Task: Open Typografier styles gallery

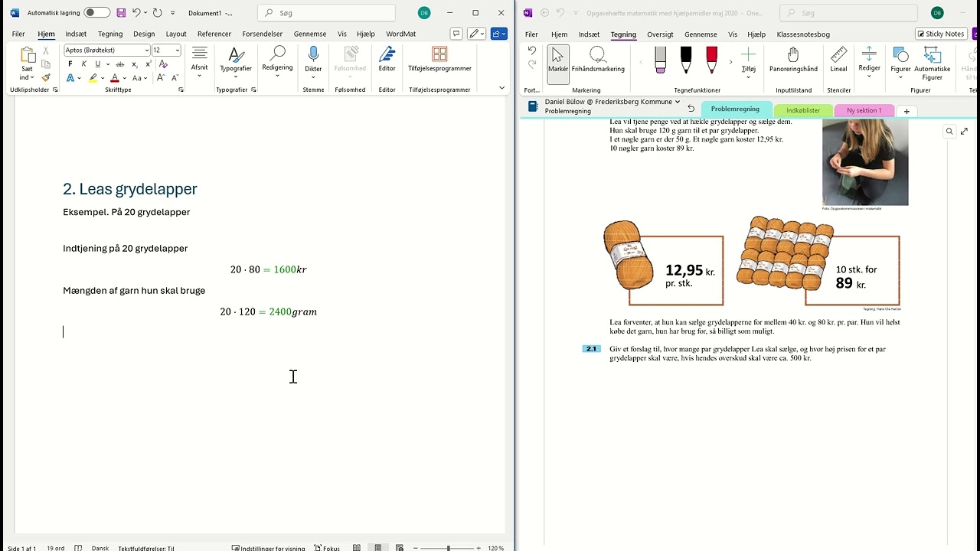Action: (x=236, y=62)
